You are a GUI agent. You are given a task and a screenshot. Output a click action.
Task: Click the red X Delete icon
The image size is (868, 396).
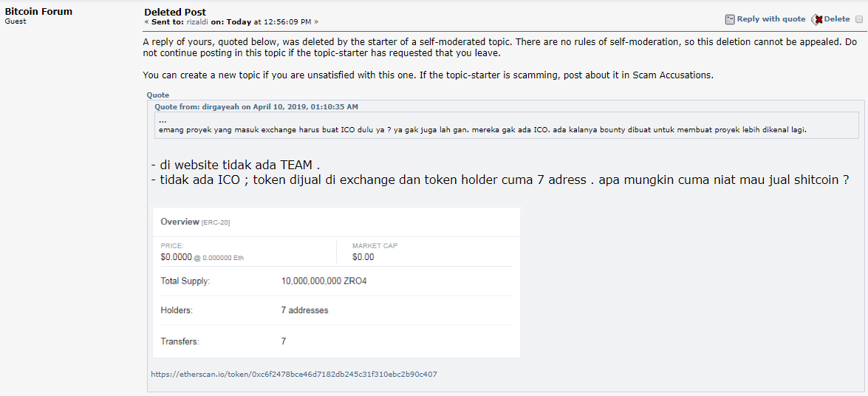pos(817,19)
